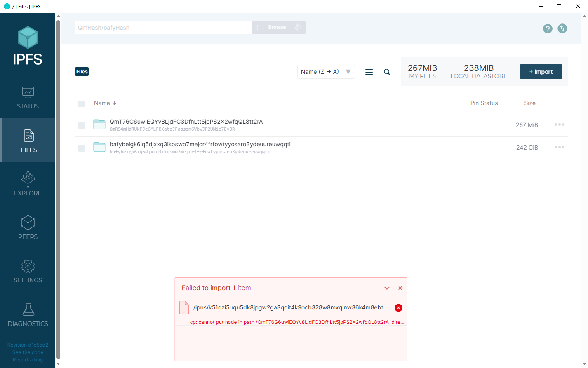Click the sidebar scrollbar down arrow

(x=58, y=363)
